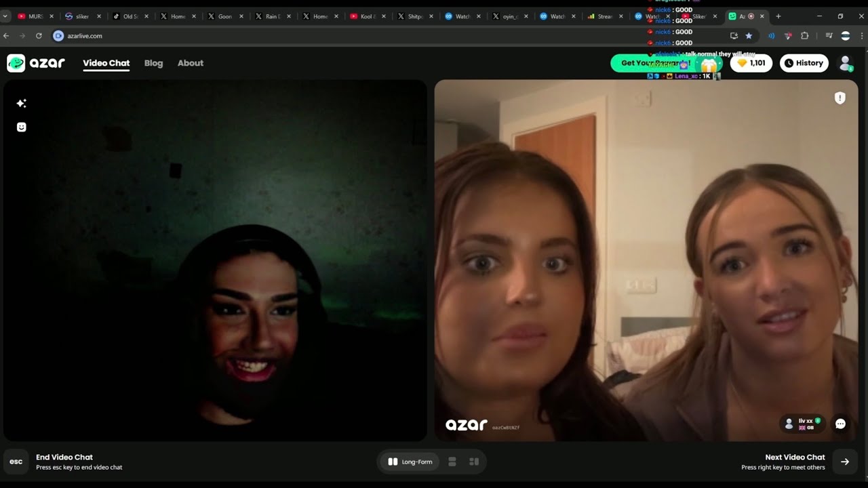Bookmark this page with the star icon

749,35
